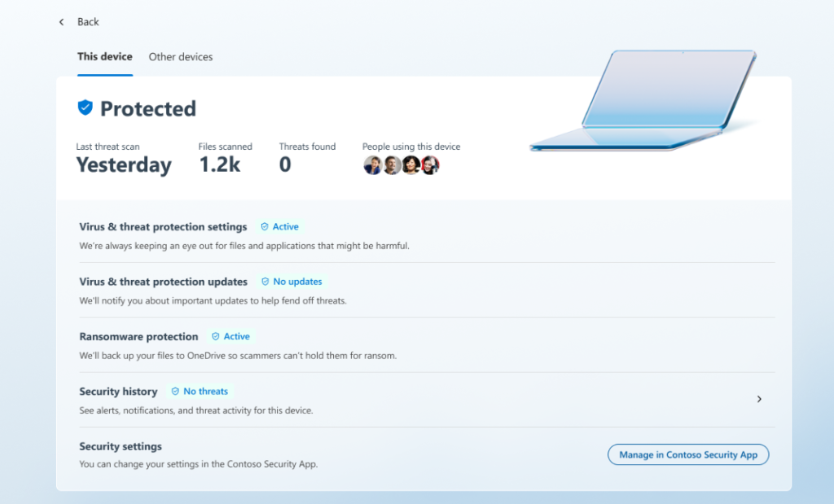
Task: Select the fourth user avatar
Action: [431, 165]
